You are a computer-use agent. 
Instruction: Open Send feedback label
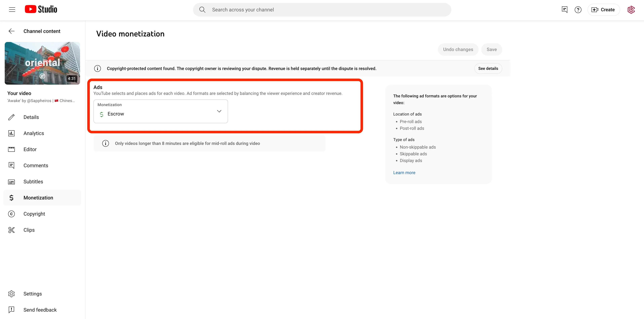(x=40, y=310)
